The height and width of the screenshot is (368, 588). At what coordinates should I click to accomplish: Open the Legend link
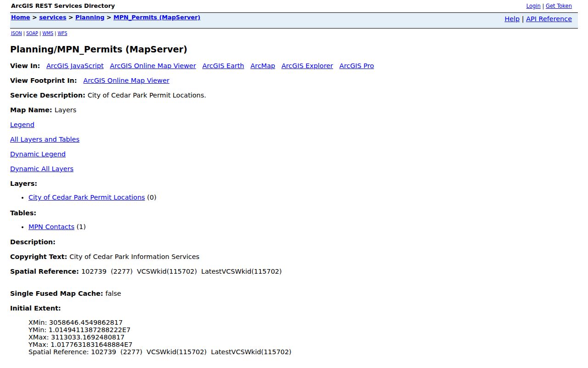[22, 125]
